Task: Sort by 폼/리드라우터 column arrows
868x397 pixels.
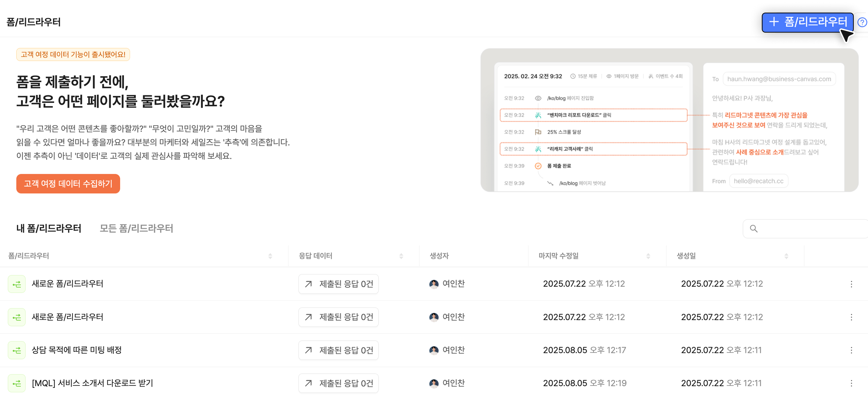Action: [270, 256]
